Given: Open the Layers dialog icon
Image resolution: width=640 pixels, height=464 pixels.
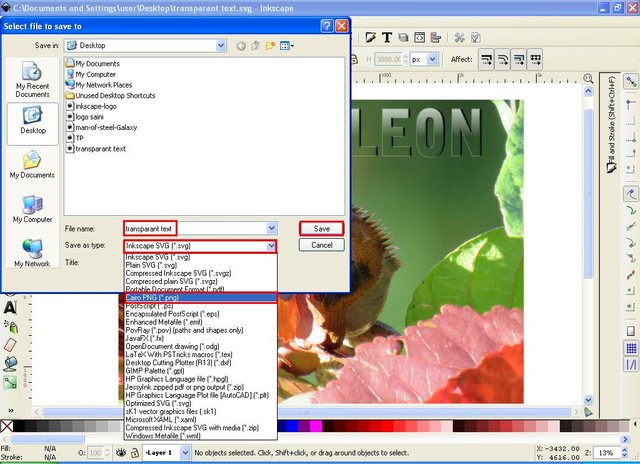Looking at the screenshot, I should (403, 38).
